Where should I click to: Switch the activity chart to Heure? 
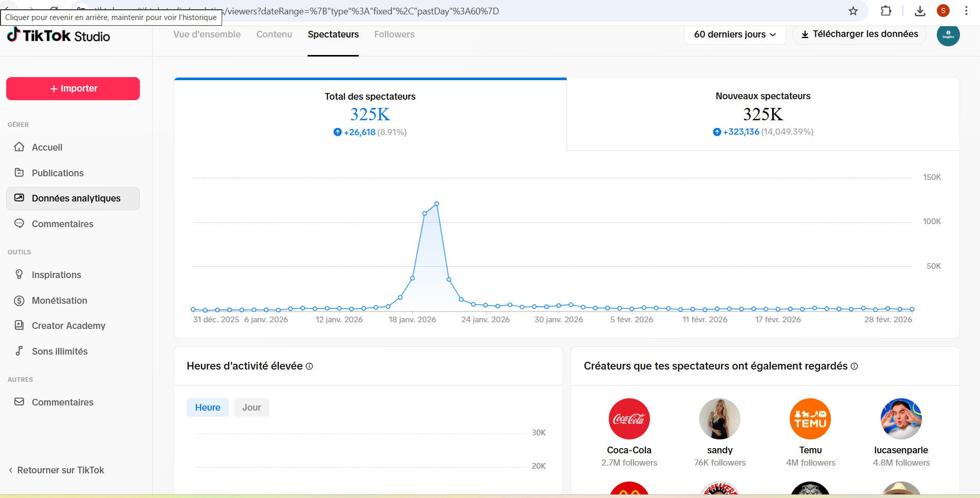tap(207, 408)
